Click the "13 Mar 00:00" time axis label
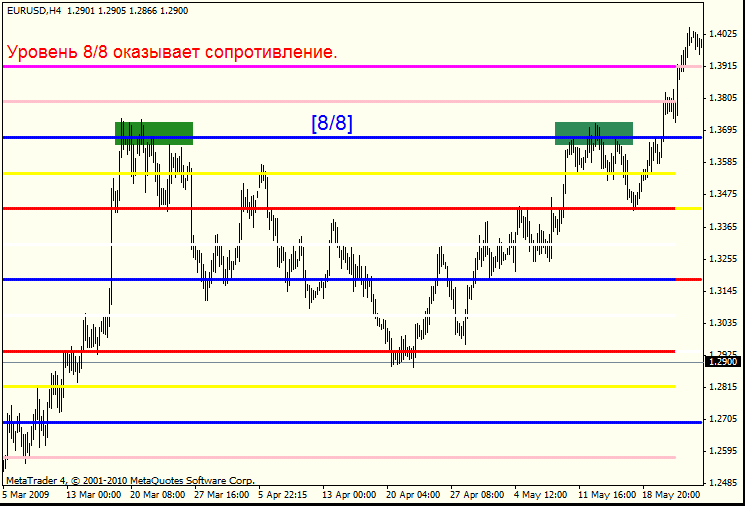This screenshot has height=506, width=745. (94, 495)
